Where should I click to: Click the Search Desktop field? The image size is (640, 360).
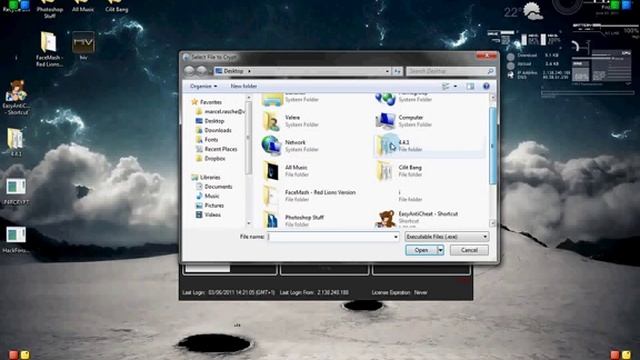click(451, 71)
